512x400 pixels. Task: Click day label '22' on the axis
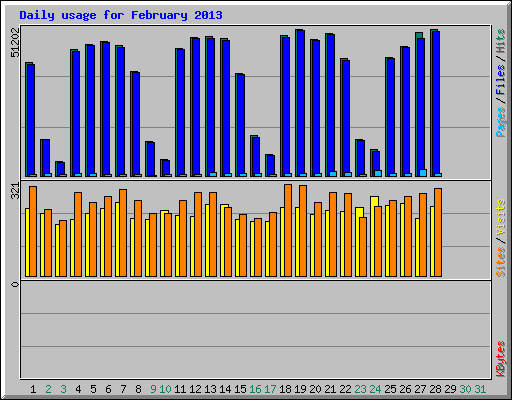pyautogui.click(x=345, y=389)
